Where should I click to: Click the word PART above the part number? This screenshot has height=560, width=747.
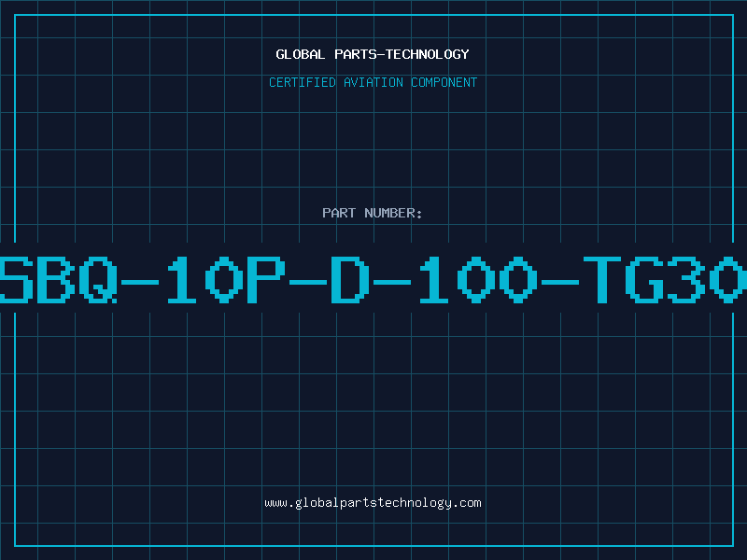pos(339,213)
